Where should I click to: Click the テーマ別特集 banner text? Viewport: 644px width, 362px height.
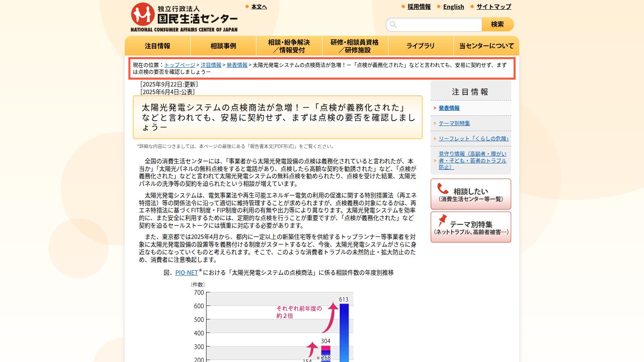(x=471, y=227)
